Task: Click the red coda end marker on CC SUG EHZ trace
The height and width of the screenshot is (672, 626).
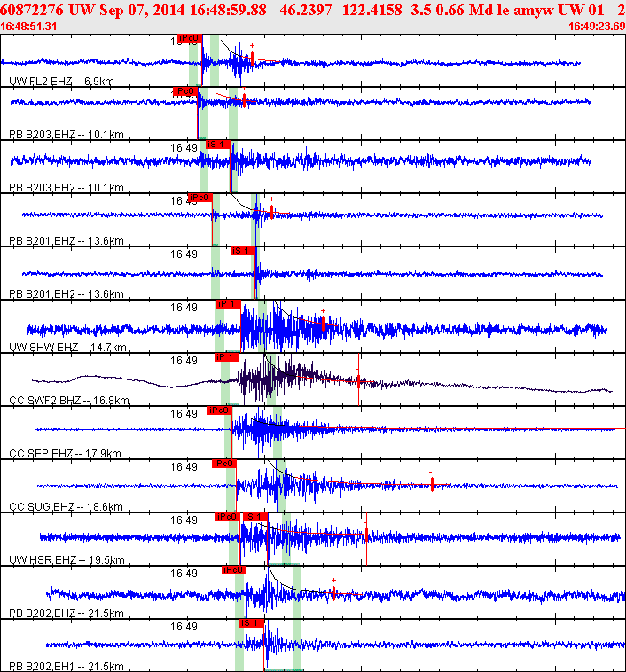Action: pos(432,484)
